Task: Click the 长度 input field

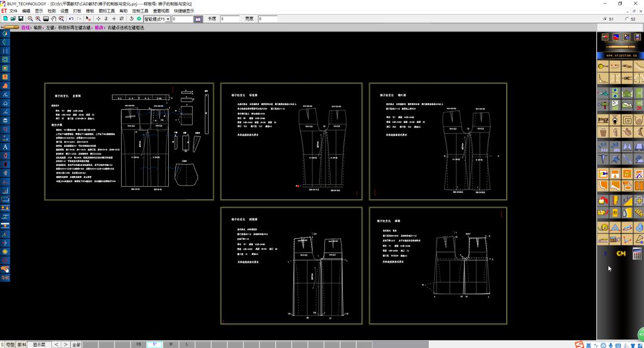Action: click(x=230, y=19)
